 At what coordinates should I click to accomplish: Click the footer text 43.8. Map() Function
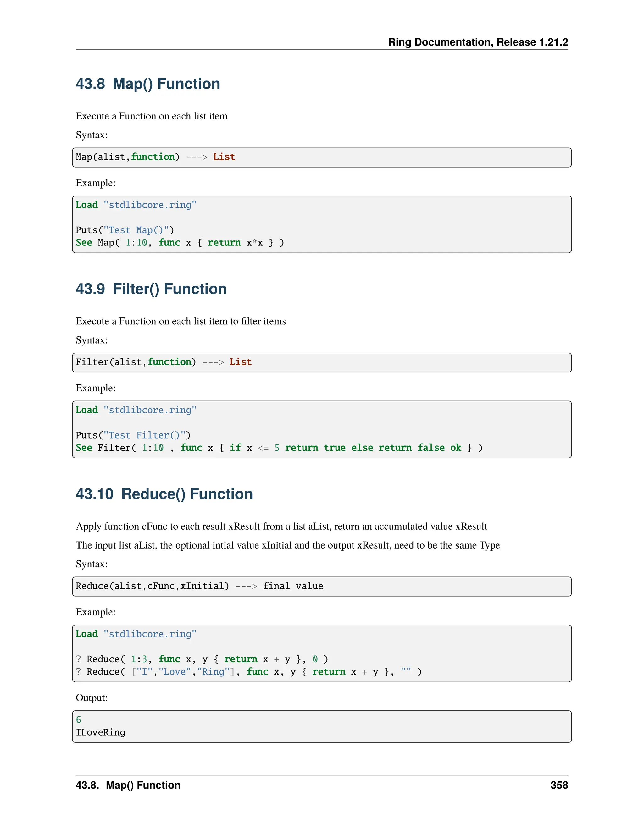[x=128, y=785]
